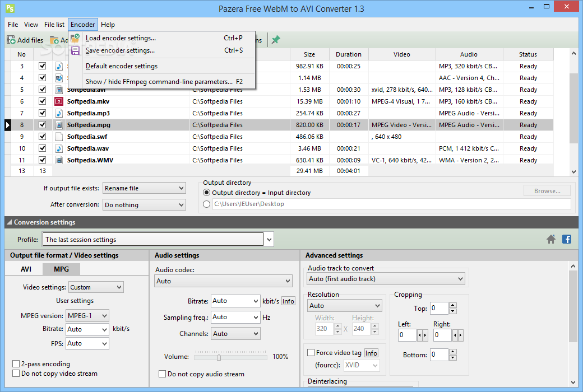Image resolution: width=583 pixels, height=392 pixels.
Task: Select Output directory = Input directory radio
Action: [x=206, y=193]
